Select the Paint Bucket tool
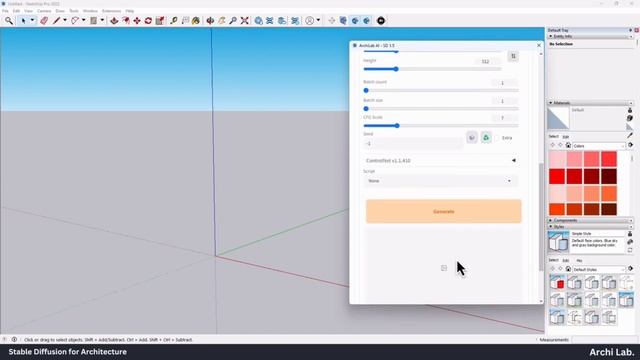Screen dimensions: 640x360 (196, 20)
